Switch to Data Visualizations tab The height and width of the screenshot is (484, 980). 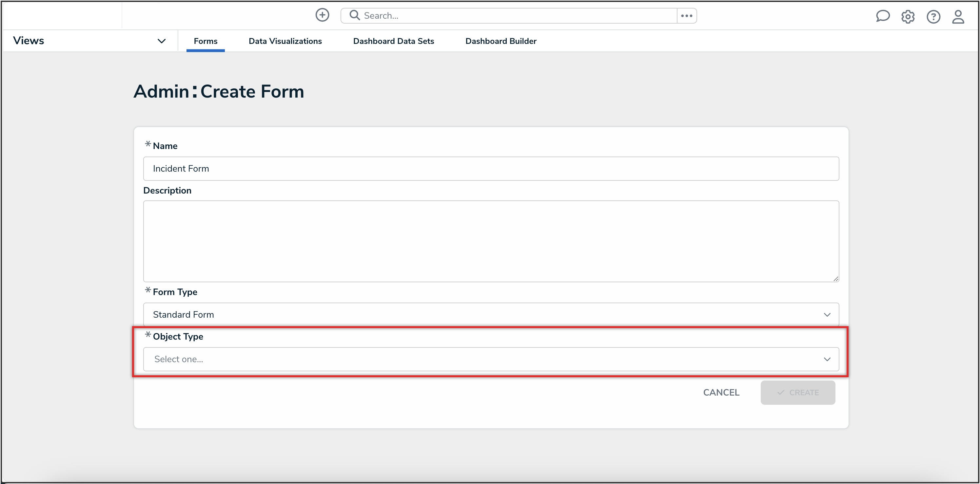click(285, 41)
